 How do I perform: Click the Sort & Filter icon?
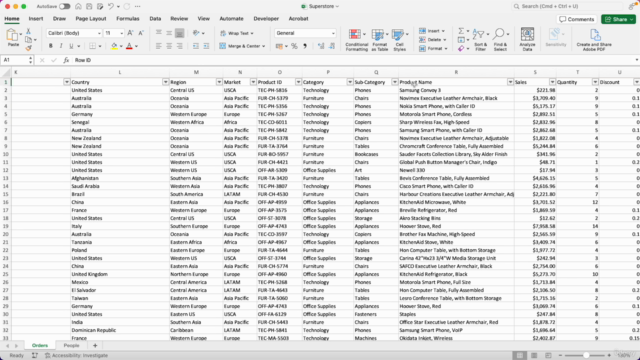pyautogui.click(x=480, y=40)
